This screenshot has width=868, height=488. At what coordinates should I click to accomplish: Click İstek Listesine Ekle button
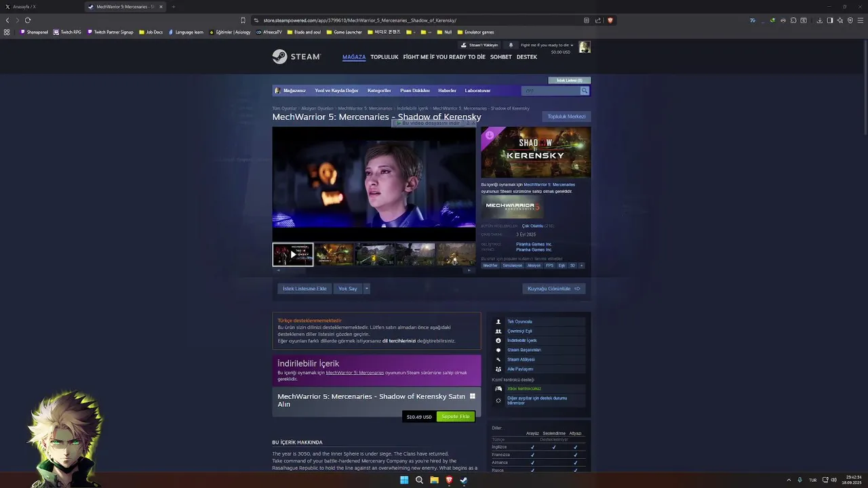pyautogui.click(x=304, y=289)
